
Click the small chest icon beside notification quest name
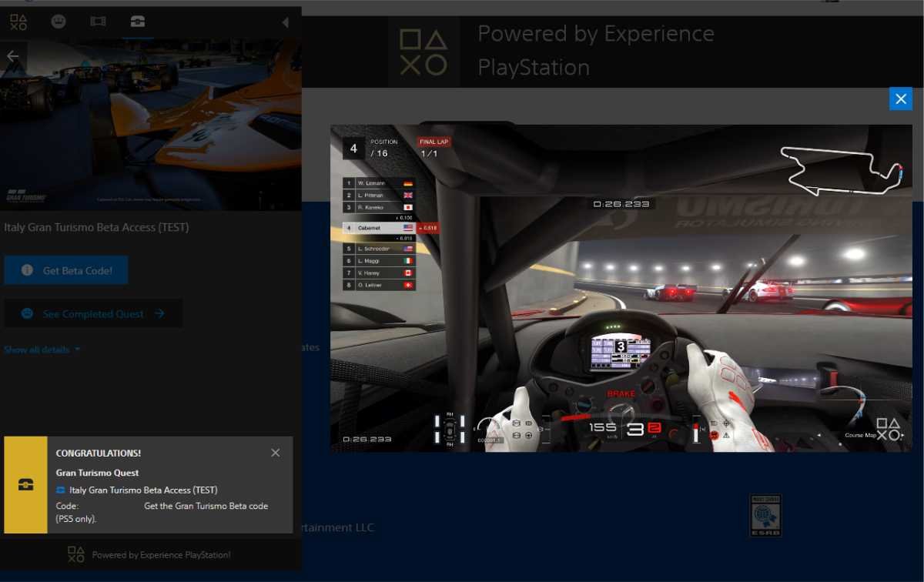coord(61,490)
